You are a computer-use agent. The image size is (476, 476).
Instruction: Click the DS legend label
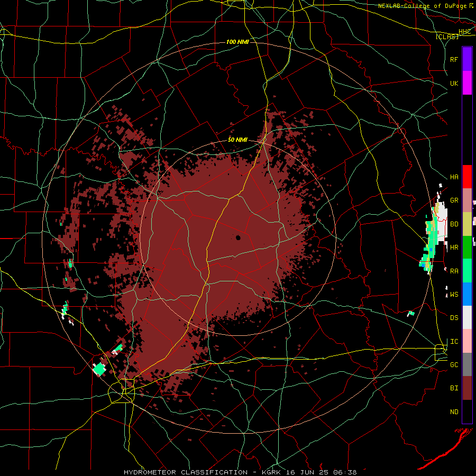pos(454,317)
